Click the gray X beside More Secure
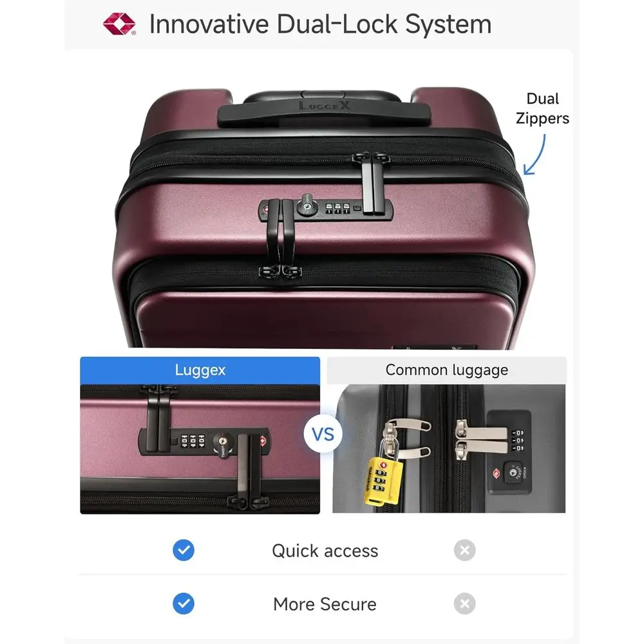This screenshot has height=644, width=644. tap(464, 603)
